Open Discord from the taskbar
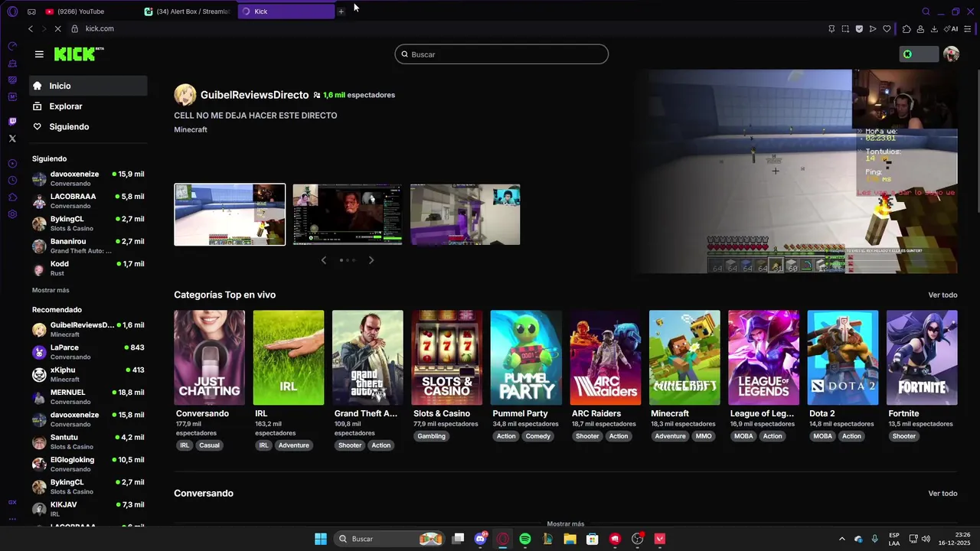This screenshot has height=551, width=980. tap(480, 539)
